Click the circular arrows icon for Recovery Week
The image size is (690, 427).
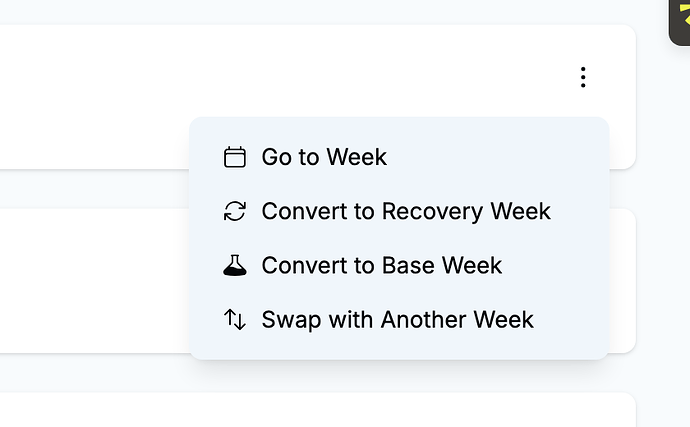(235, 211)
